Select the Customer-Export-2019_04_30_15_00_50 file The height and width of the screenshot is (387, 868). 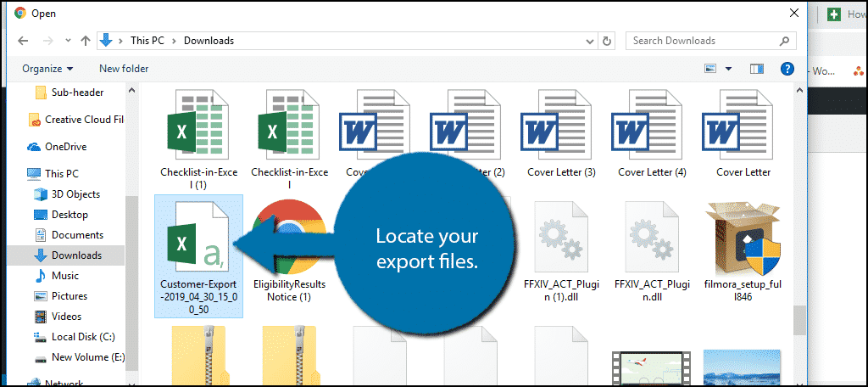click(x=198, y=256)
